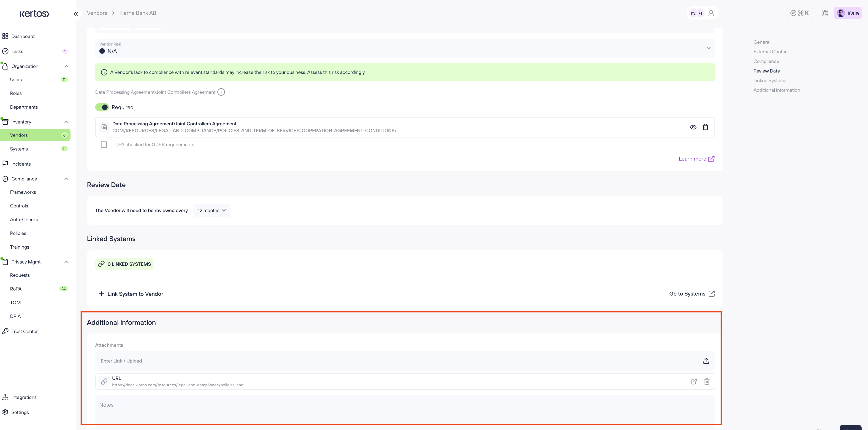Open Requests under Privacy Mgmt.

point(20,275)
